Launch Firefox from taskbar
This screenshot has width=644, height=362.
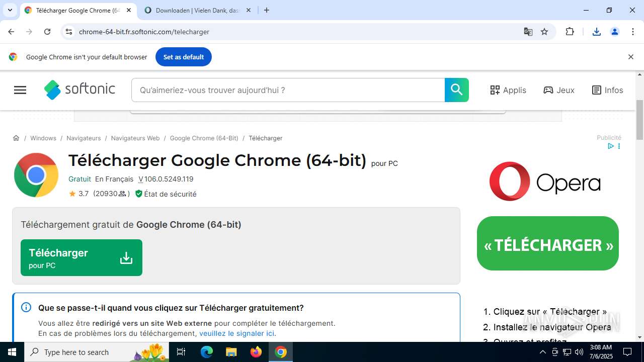coord(256,352)
